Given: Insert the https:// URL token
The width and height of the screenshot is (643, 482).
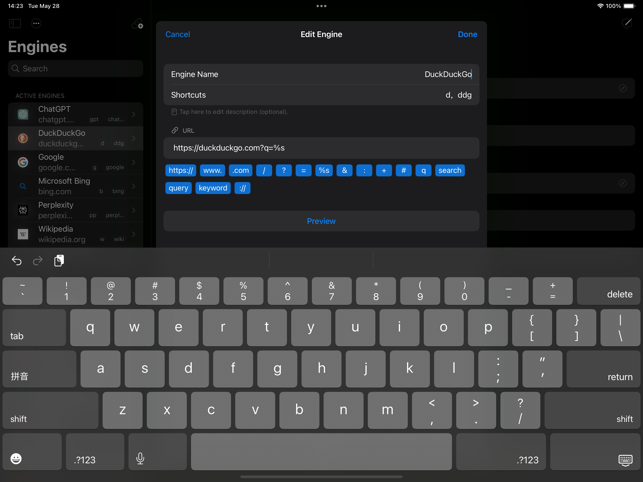Looking at the screenshot, I should pos(181,170).
